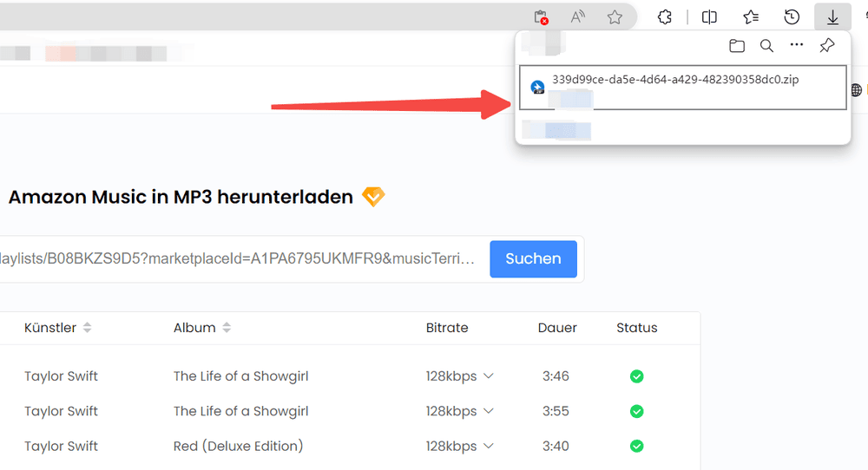The width and height of the screenshot is (868, 470).
Task: Expand bitrate dropdown for 3:46 track
Action: 488,376
